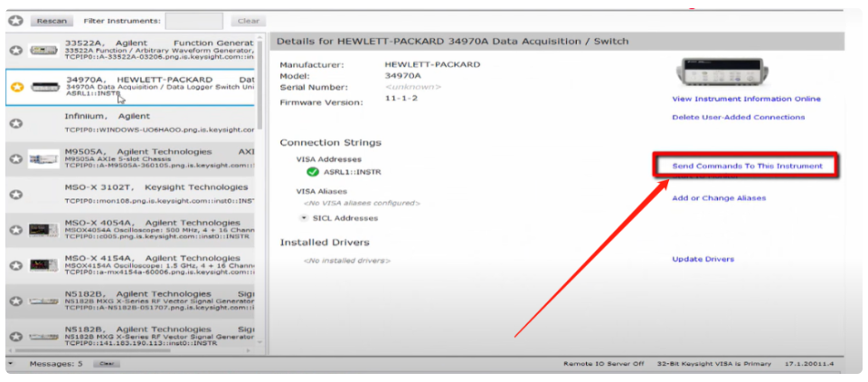The image size is (868, 382).
Task: Toggle favorite star for MSO-X 3102T row
Action: (17, 195)
